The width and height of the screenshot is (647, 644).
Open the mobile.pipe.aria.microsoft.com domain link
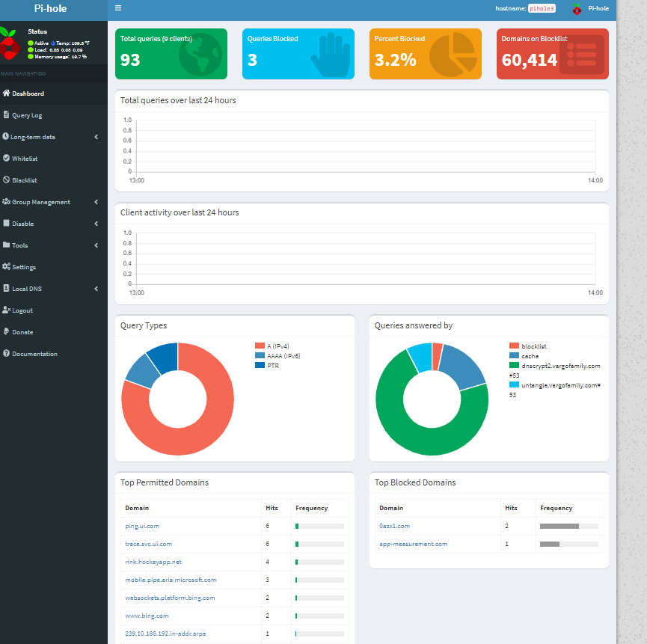(x=171, y=580)
